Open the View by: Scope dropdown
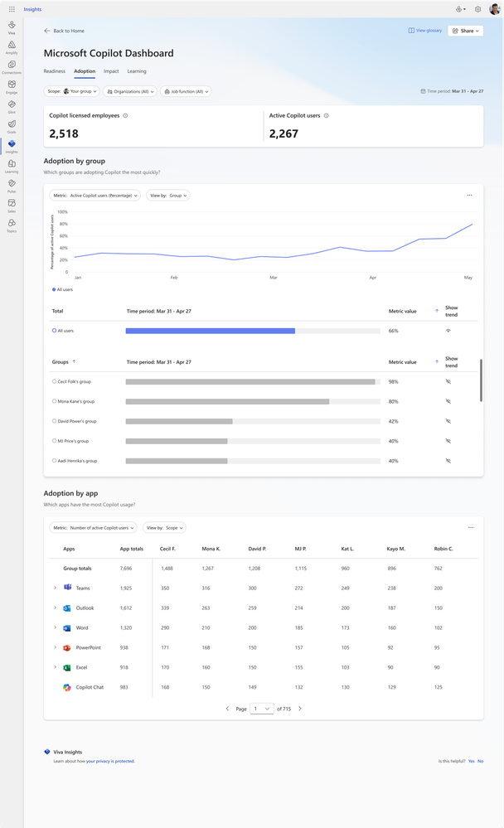This screenshot has height=828, width=504. 165,527
